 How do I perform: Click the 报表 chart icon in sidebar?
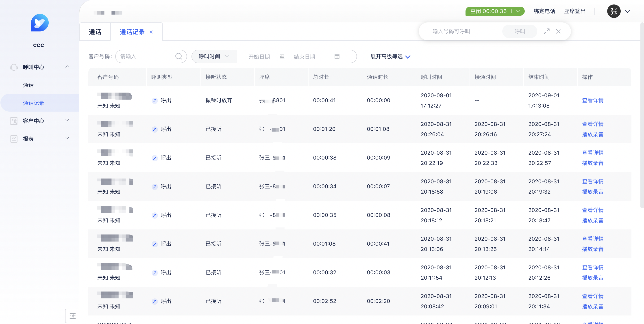[x=14, y=139]
